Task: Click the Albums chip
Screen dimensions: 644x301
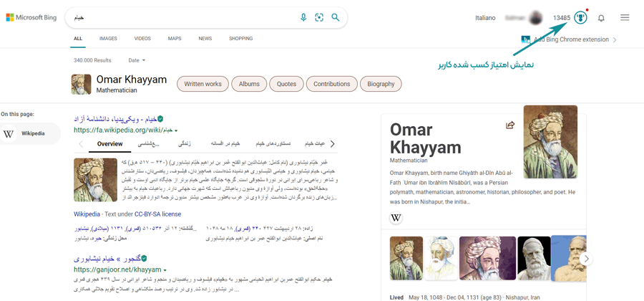Action: coord(249,84)
